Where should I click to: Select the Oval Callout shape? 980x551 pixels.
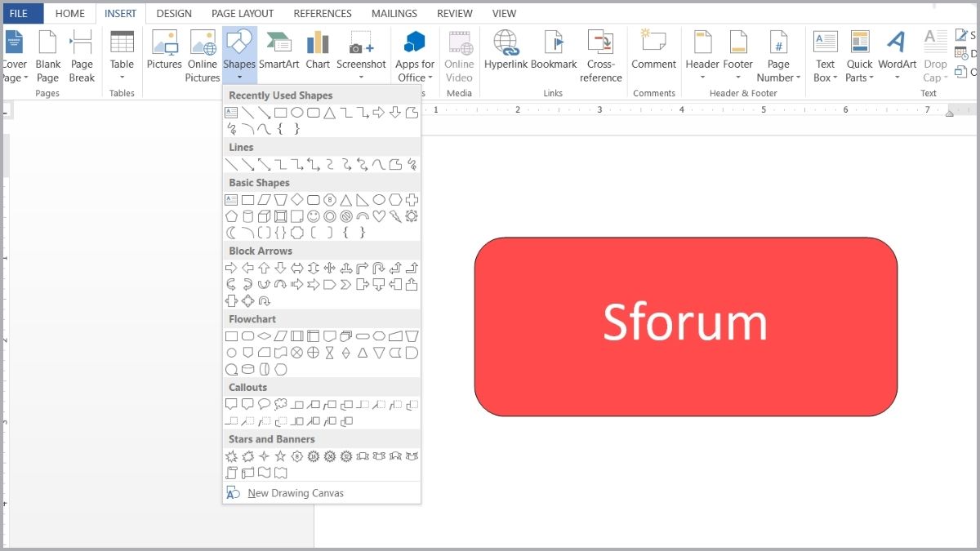pos(264,404)
